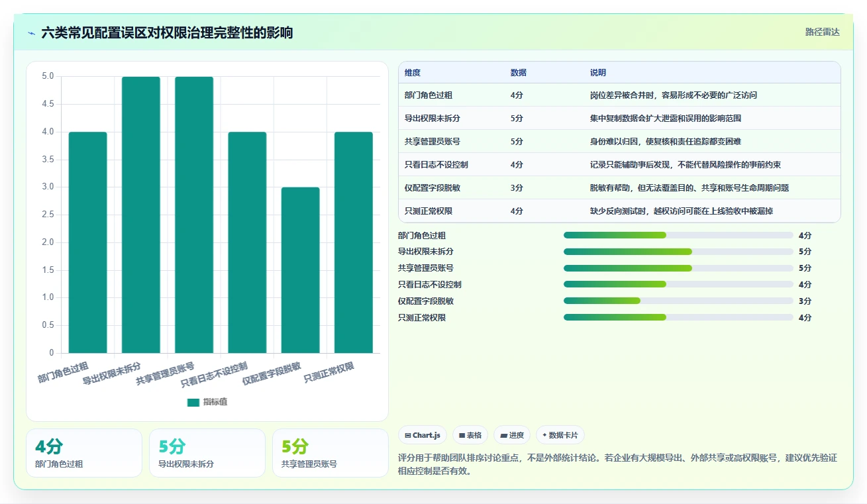This screenshot has height=504, width=867.
Task: Toggle the 指标值 legend swatch
Action: coord(193,402)
